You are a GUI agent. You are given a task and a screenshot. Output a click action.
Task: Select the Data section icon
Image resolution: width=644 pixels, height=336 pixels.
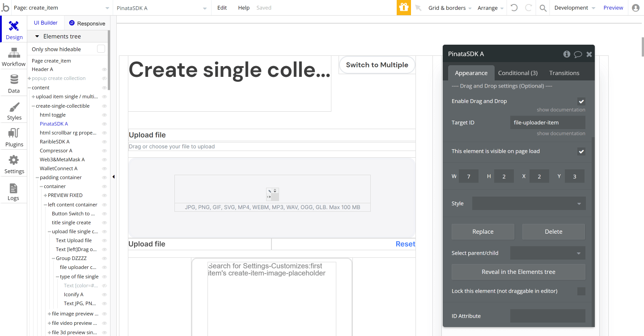(x=13, y=83)
